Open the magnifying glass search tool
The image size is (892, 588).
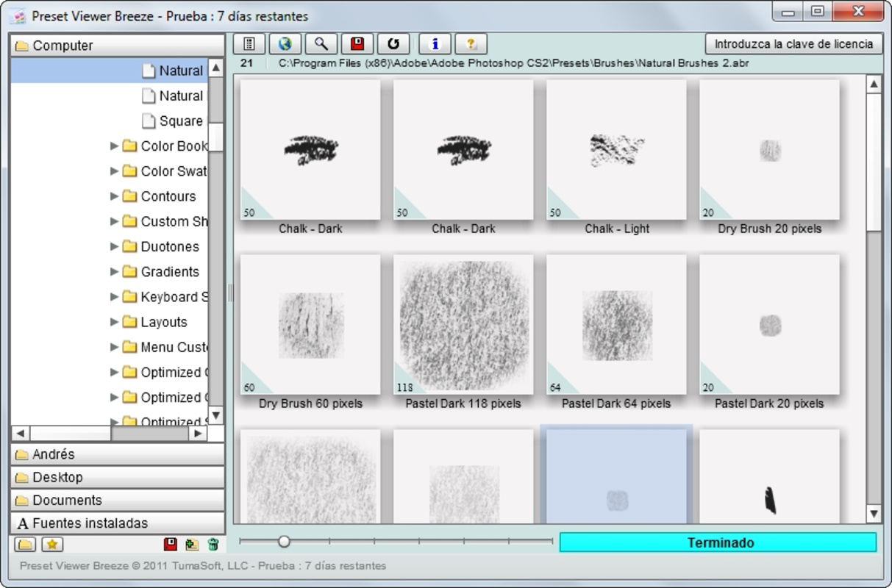321,44
